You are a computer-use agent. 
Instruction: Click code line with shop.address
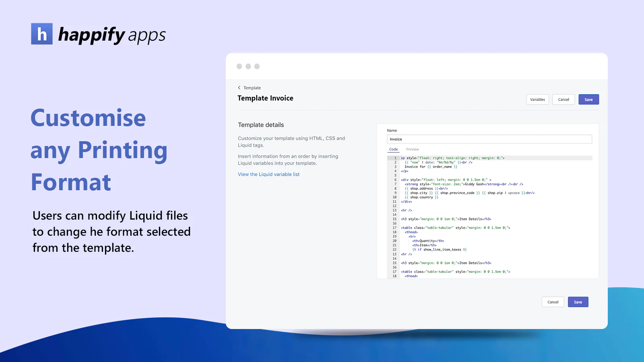pyautogui.click(x=426, y=189)
